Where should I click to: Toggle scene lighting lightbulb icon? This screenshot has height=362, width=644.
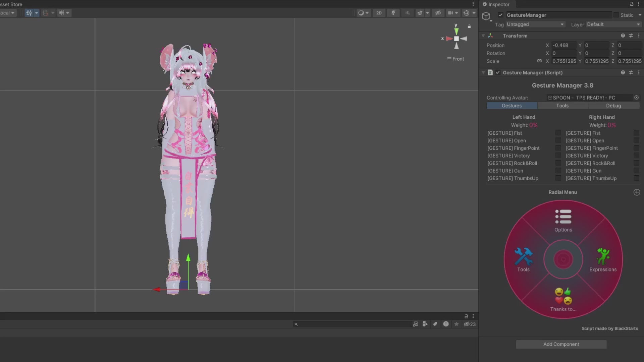pos(393,13)
